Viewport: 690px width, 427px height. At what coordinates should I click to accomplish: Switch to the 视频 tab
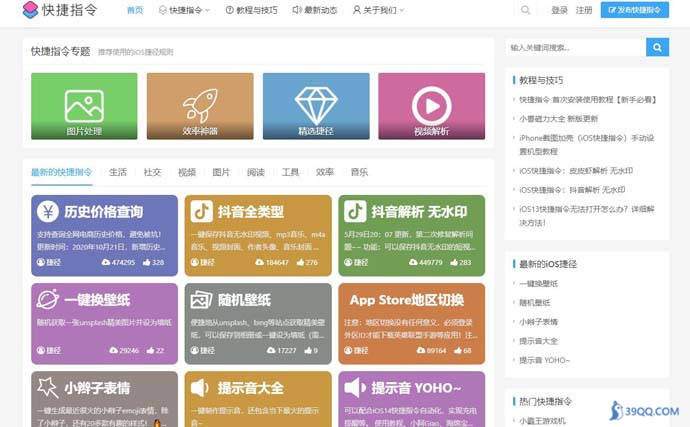pos(187,172)
